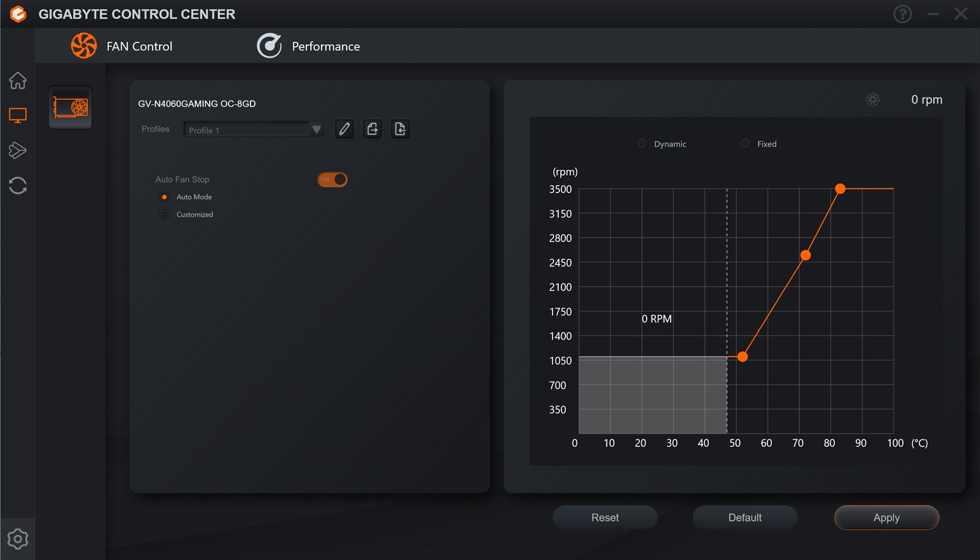Click the small fan icon beside 0 rpm
Screen dimensions: 980x560
click(x=873, y=99)
